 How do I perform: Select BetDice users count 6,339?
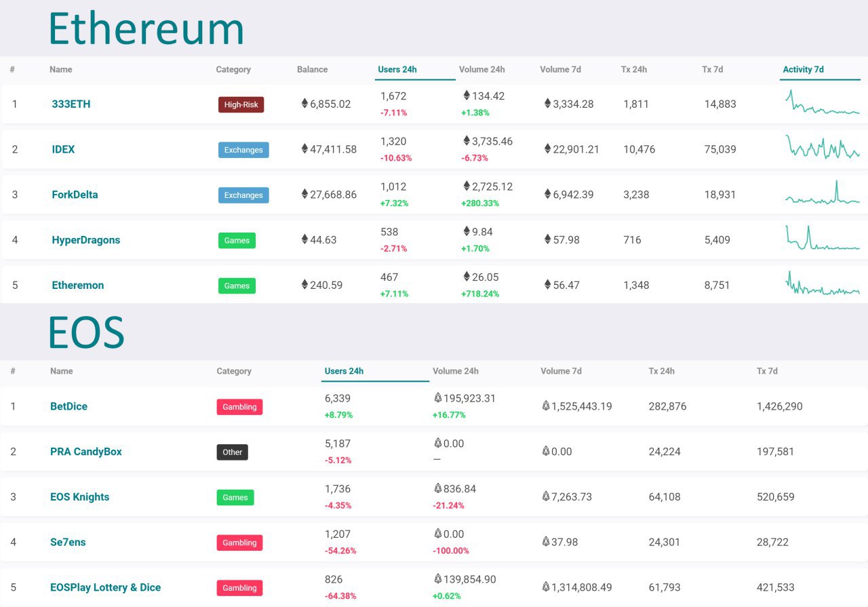click(x=338, y=398)
